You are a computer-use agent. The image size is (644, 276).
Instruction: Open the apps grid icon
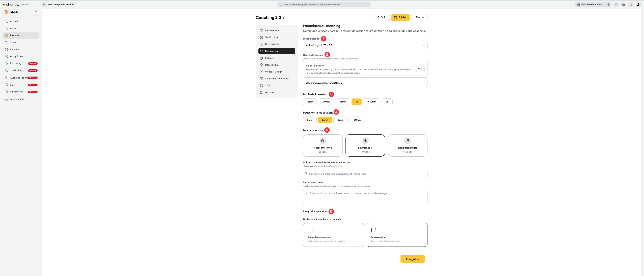point(631,5)
